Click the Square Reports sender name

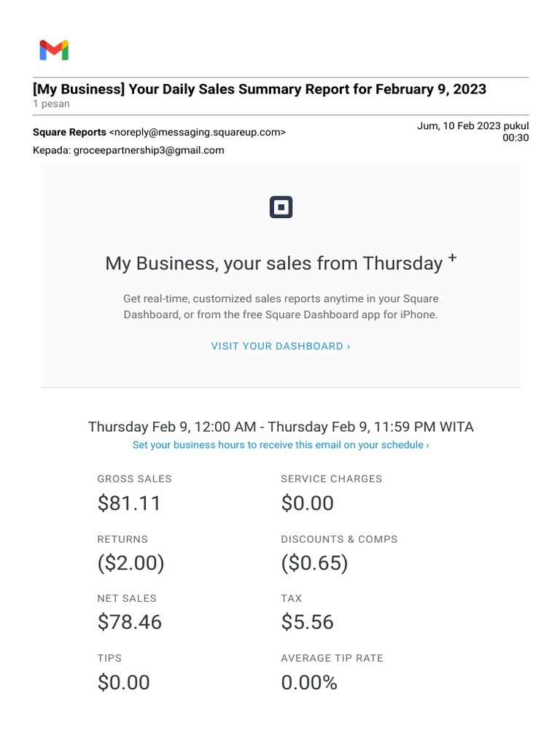click(69, 132)
